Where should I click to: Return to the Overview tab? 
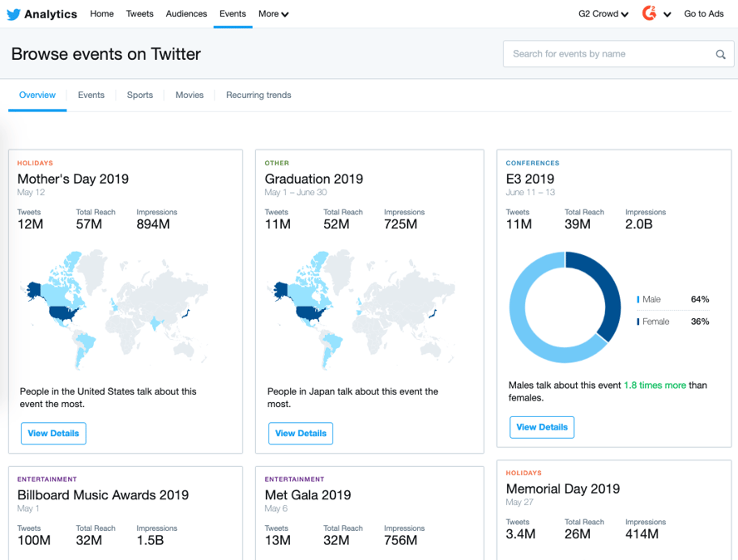[37, 95]
